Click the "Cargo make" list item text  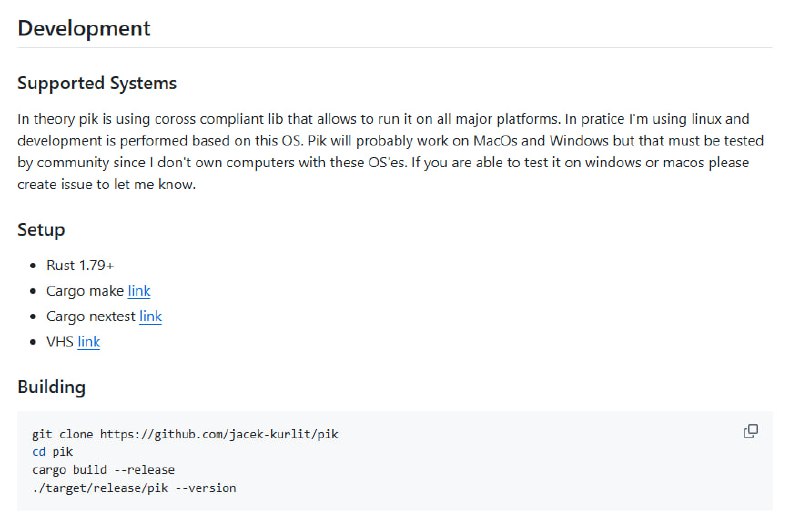pyautogui.click(x=84, y=291)
